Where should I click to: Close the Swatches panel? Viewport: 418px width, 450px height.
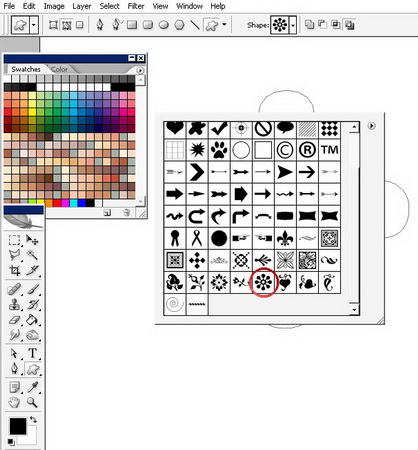141,58
